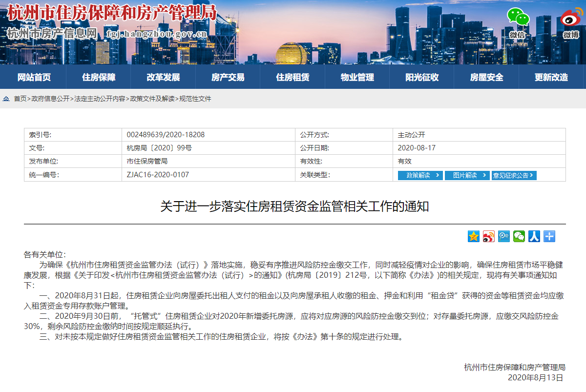Select unified code ZJAC16-2020-0107

click(158, 175)
